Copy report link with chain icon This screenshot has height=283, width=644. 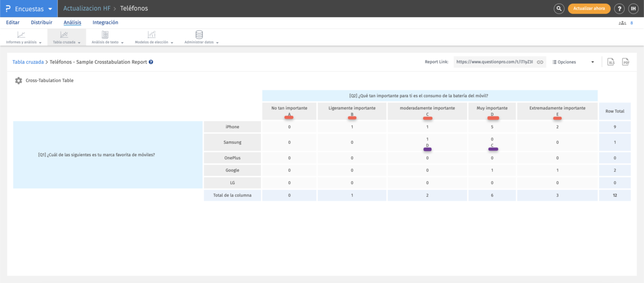click(540, 62)
